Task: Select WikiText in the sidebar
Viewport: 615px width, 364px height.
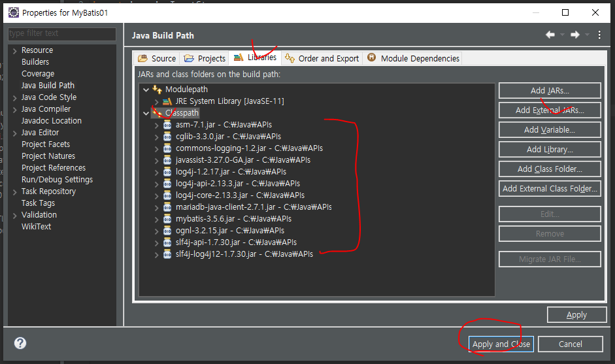Action: click(x=36, y=227)
